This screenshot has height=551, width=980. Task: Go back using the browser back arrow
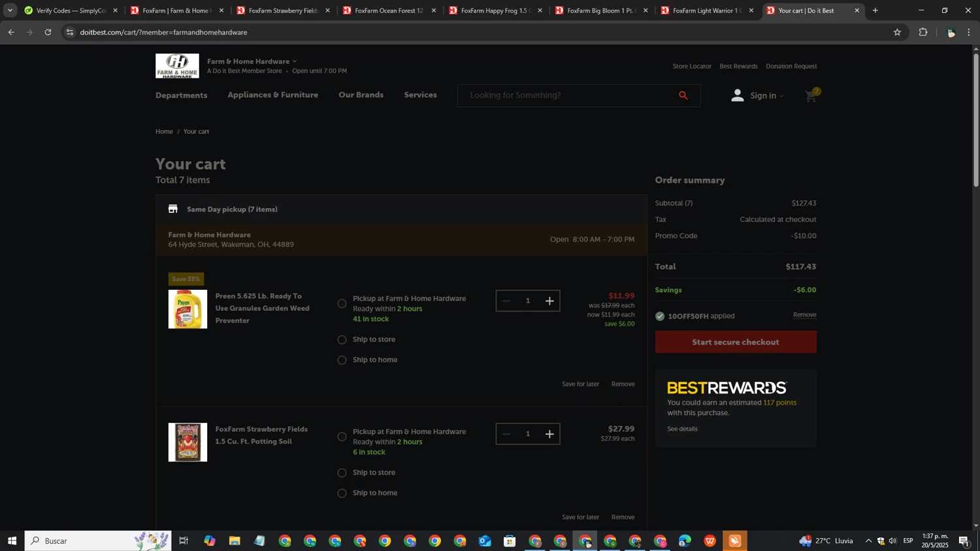click(x=11, y=32)
